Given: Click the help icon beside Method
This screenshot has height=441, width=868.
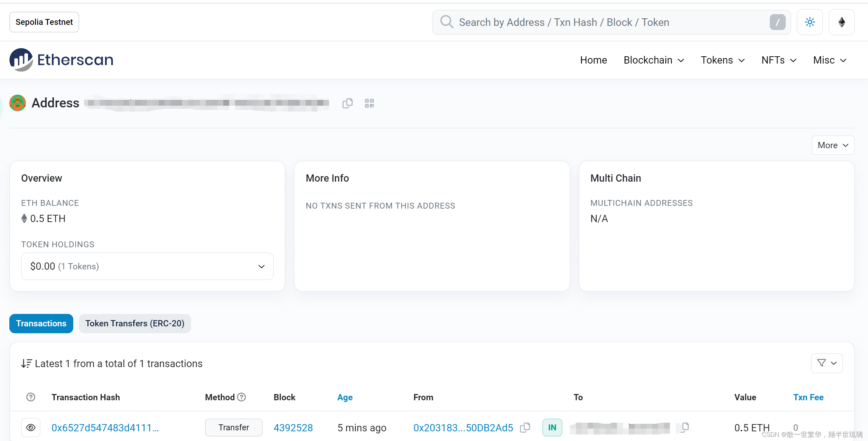Looking at the screenshot, I should [242, 397].
